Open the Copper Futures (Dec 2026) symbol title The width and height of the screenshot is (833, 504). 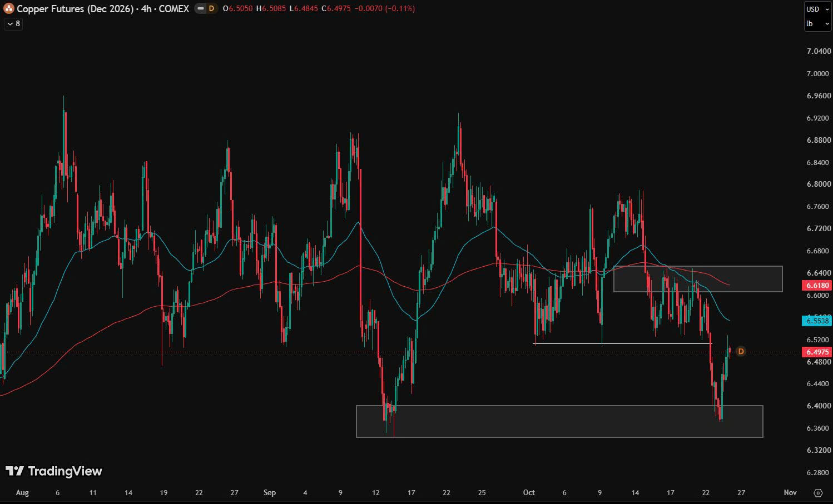(103, 8)
